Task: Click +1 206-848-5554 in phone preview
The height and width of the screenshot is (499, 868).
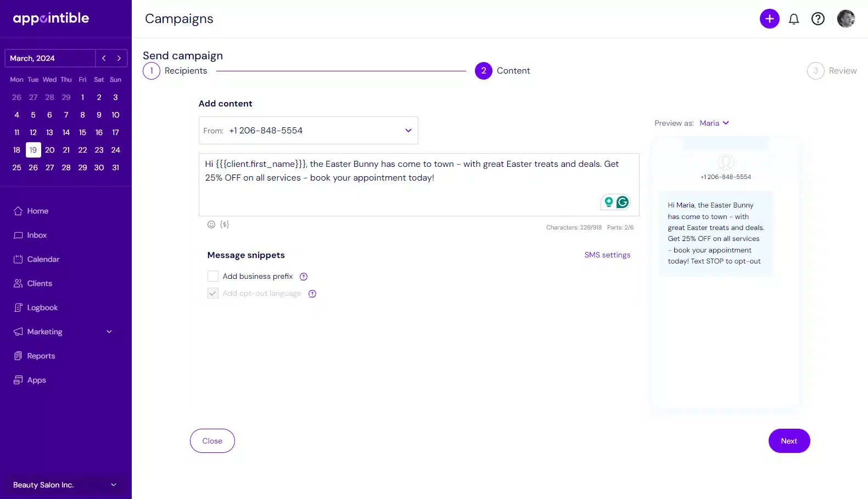Action: pos(726,177)
